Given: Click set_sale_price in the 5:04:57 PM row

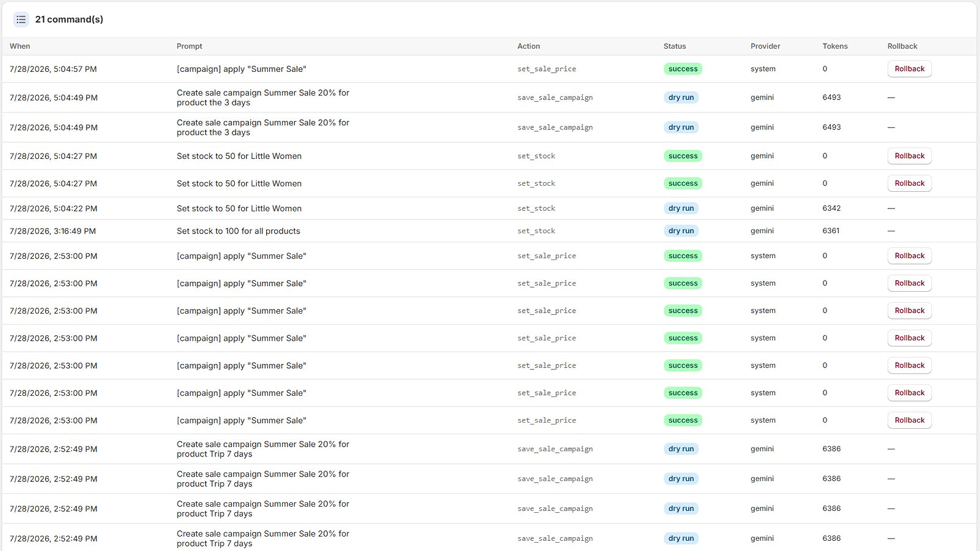Looking at the screenshot, I should [546, 69].
